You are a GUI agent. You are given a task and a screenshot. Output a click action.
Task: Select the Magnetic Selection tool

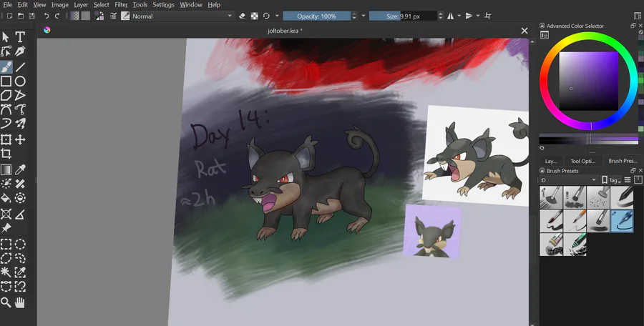(20, 286)
